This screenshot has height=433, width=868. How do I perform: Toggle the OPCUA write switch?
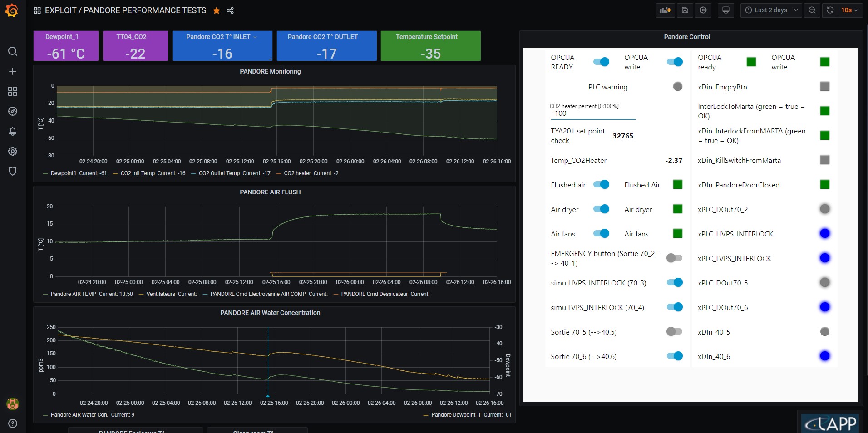[675, 62]
